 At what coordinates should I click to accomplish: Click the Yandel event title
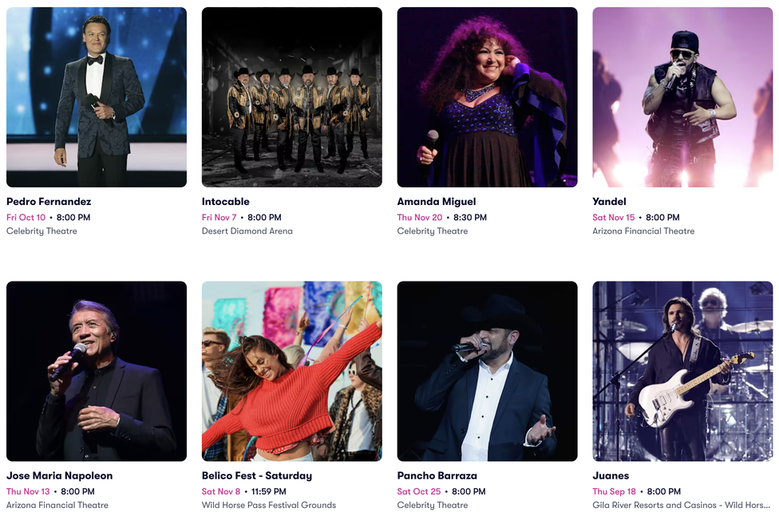tap(609, 202)
